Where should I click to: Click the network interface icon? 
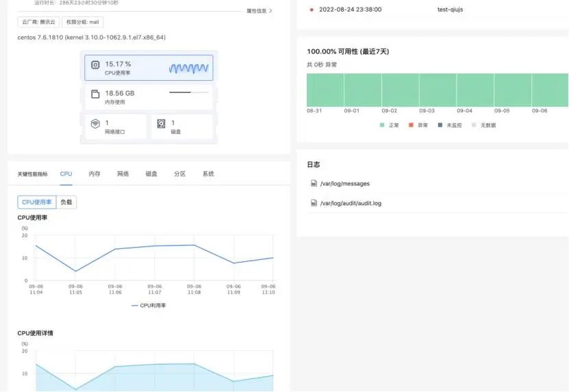94,124
